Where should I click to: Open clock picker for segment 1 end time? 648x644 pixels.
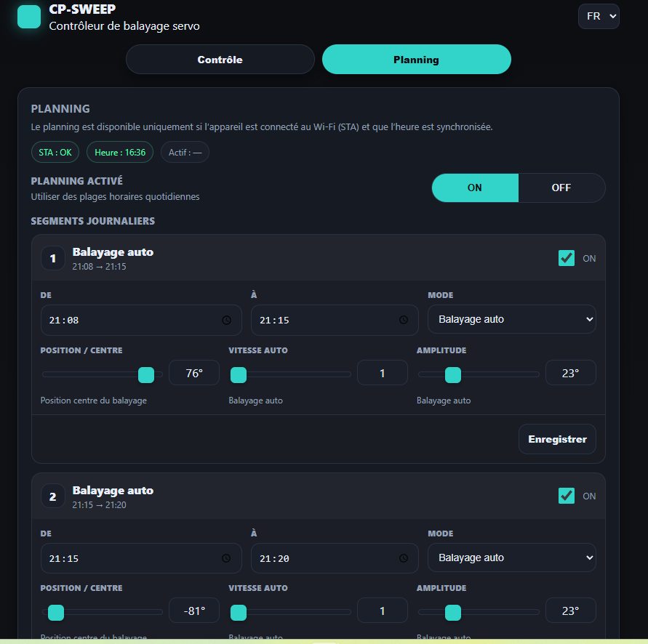(x=404, y=320)
